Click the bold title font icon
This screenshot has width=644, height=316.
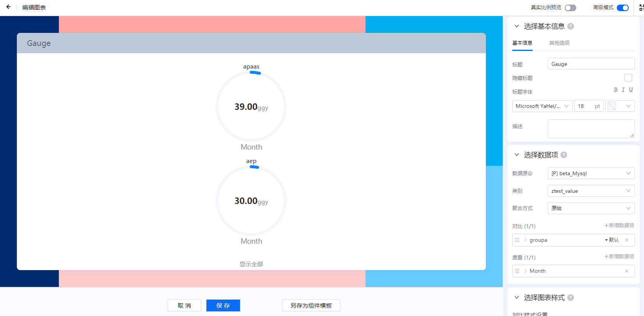pyautogui.click(x=616, y=90)
